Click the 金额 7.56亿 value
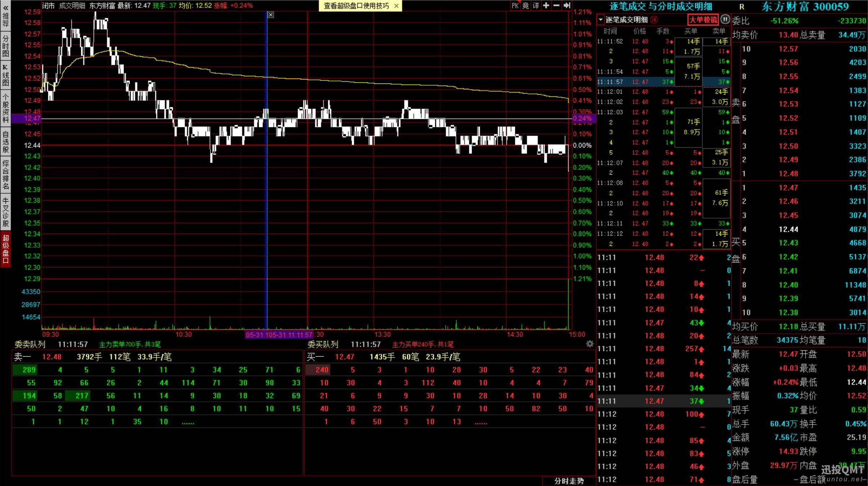This screenshot has width=868, height=486. [786, 437]
